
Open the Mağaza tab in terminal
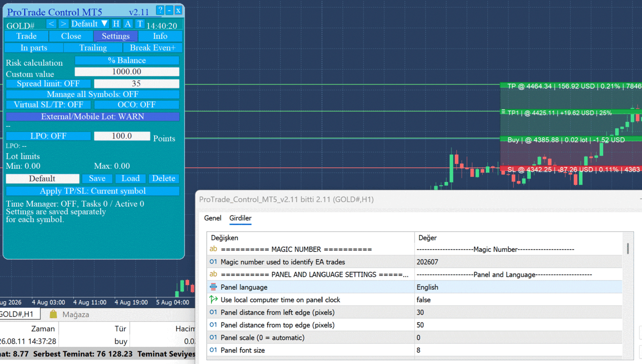point(70,314)
